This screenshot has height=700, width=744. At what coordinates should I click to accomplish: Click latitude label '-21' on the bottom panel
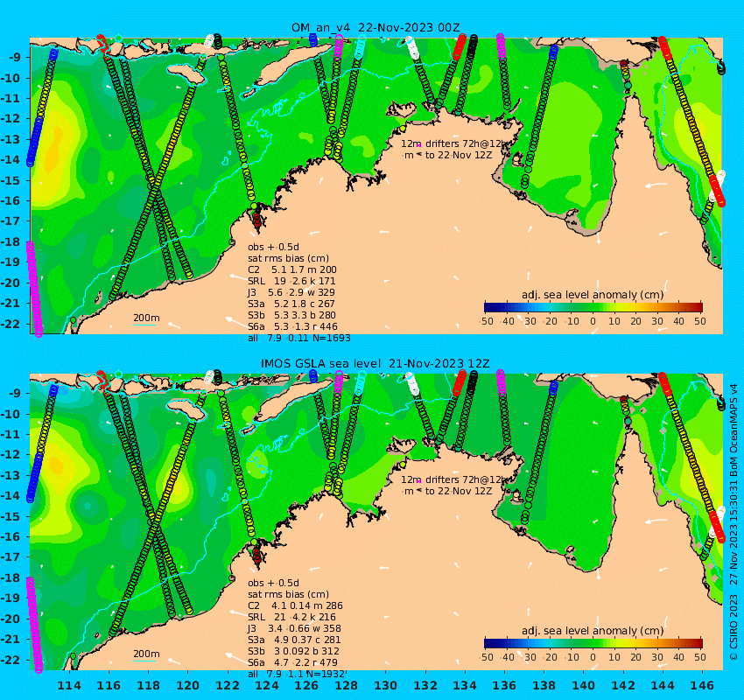(x=10, y=639)
